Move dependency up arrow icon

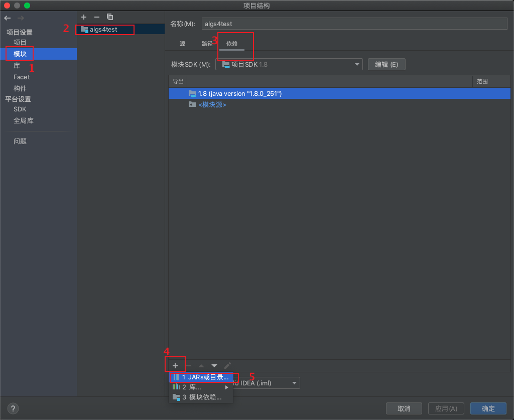click(201, 366)
